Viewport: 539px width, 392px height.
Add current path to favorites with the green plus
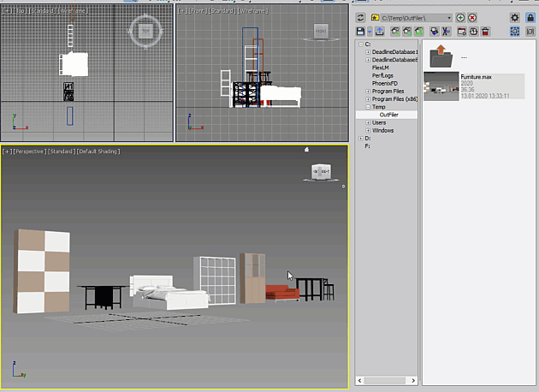tap(460, 17)
